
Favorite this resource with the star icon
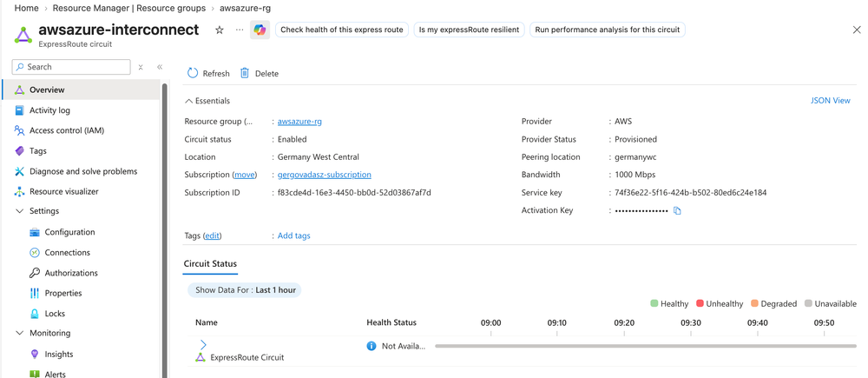click(x=220, y=30)
